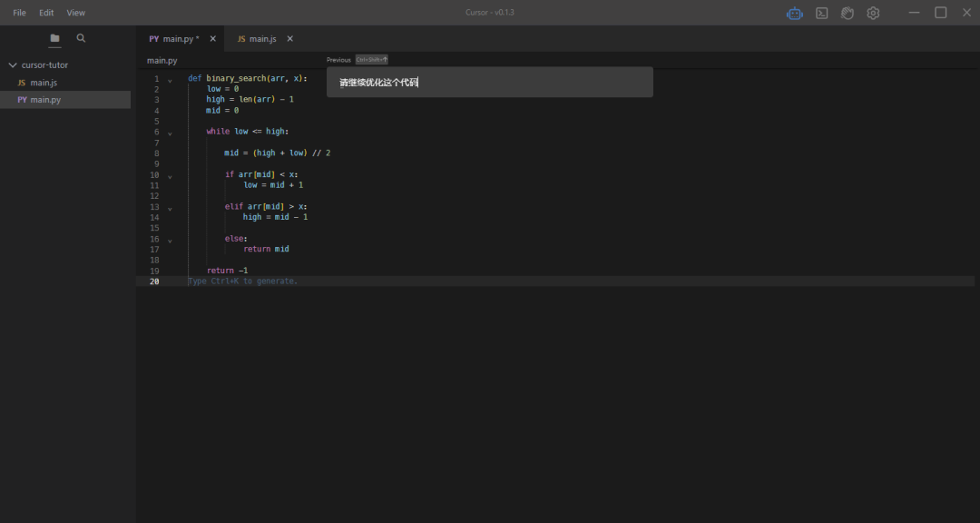Screen dimensions: 980x523
Task: Close the main.py tab
Action: tap(212, 39)
